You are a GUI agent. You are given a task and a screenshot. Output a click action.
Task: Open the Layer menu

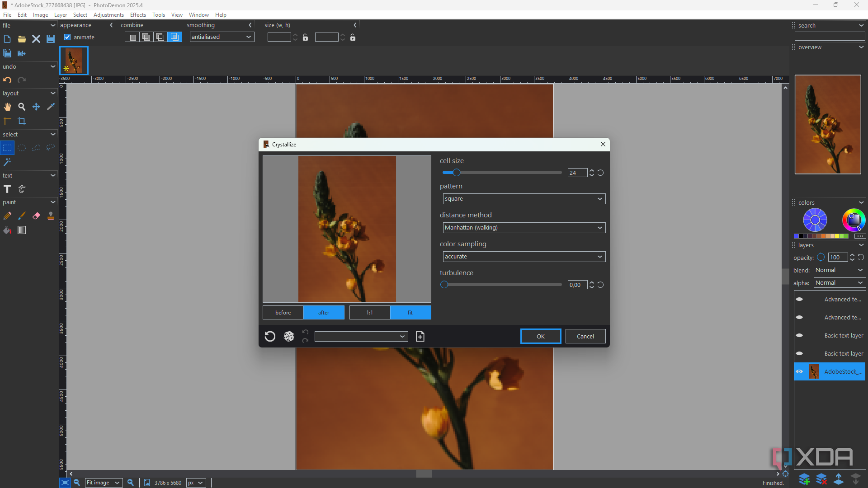61,15
